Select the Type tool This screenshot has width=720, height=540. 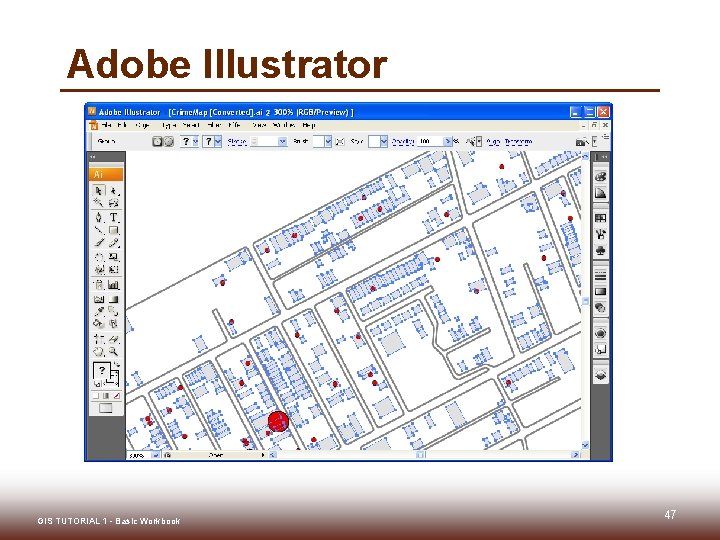click(x=113, y=217)
